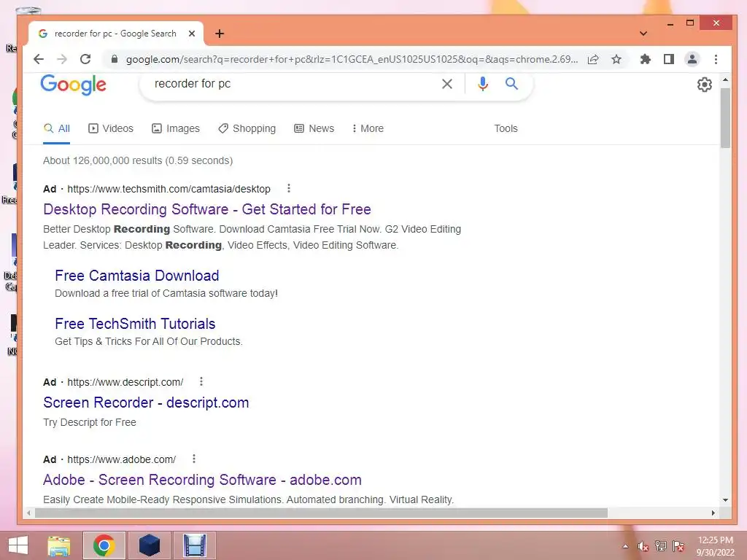Image resolution: width=747 pixels, height=560 pixels.
Task: Click the horizontal scrollbar thumb
Action: (x=321, y=513)
